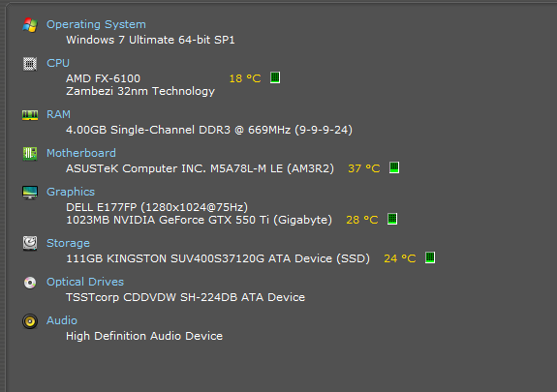The width and height of the screenshot is (557, 392).
Task: Open the RAM section heading
Action: (59, 114)
